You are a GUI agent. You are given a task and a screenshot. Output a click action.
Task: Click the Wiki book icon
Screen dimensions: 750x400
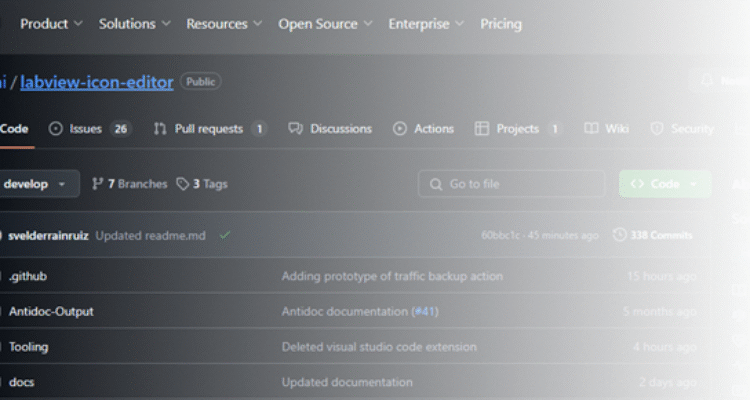pyautogui.click(x=592, y=129)
